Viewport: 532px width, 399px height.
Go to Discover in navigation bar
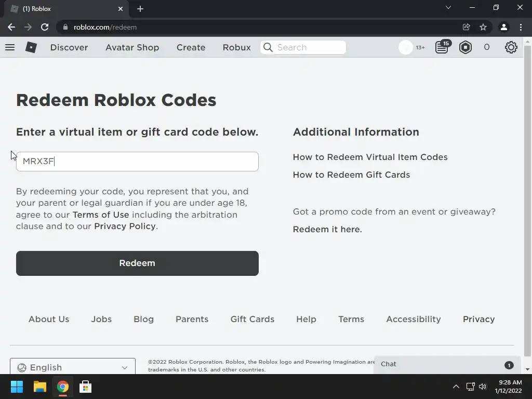point(69,47)
